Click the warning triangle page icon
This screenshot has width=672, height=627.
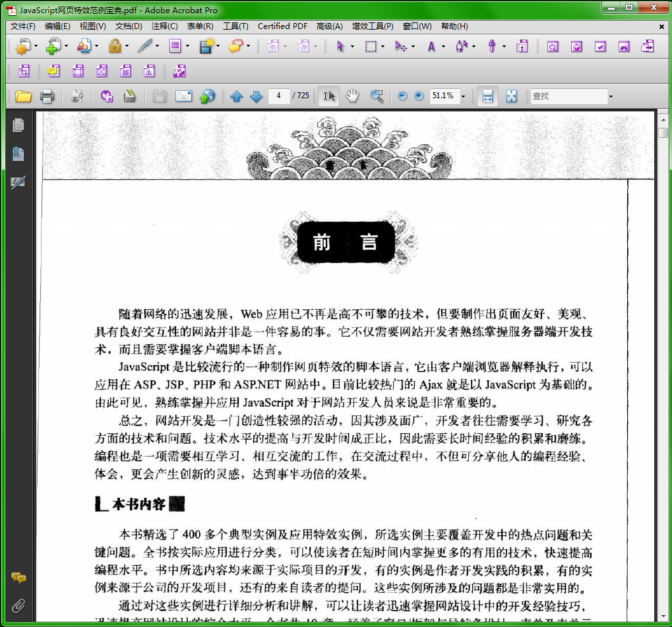[149, 71]
